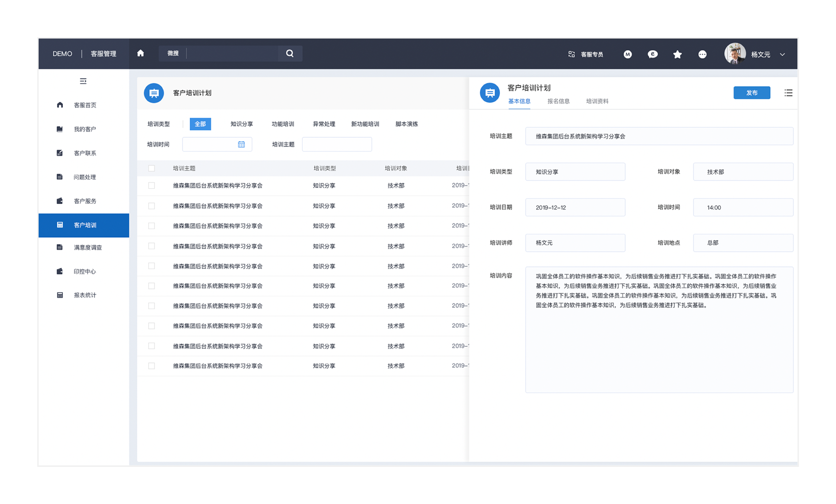Expand the 杨文元 user account dropdown
The width and height of the screenshot is (836, 504).
(782, 54)
